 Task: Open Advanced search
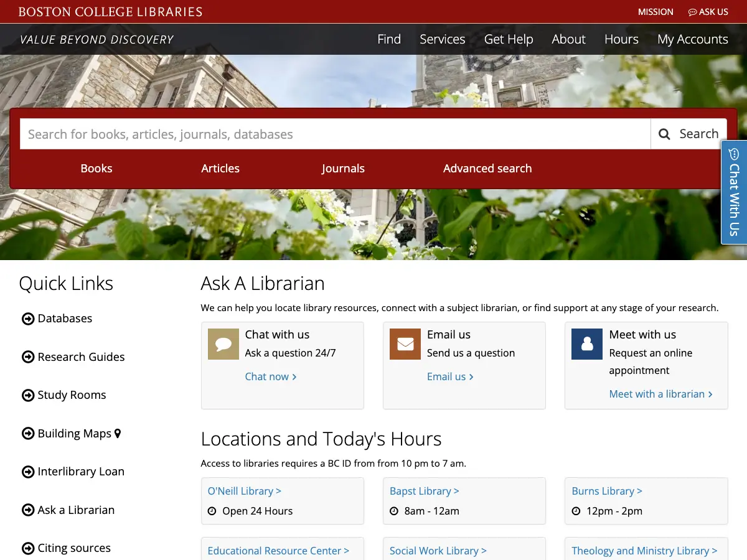click(x=487, y=169)
